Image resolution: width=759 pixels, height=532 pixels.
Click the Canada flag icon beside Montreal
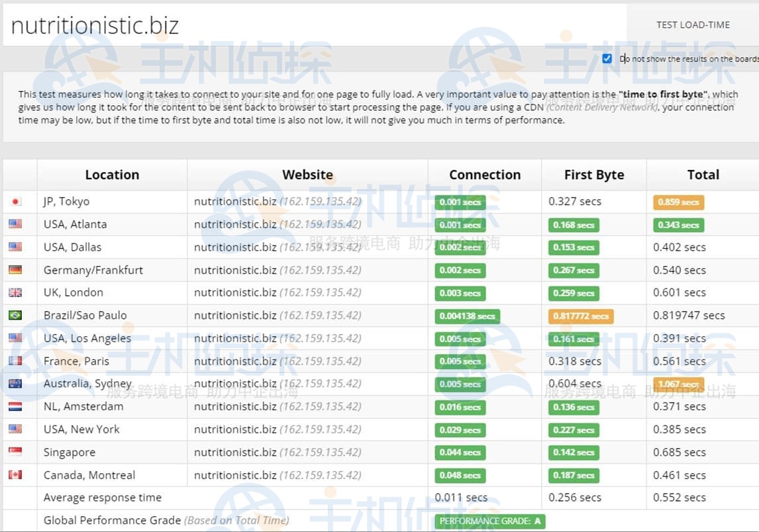(x=15, y=475)
